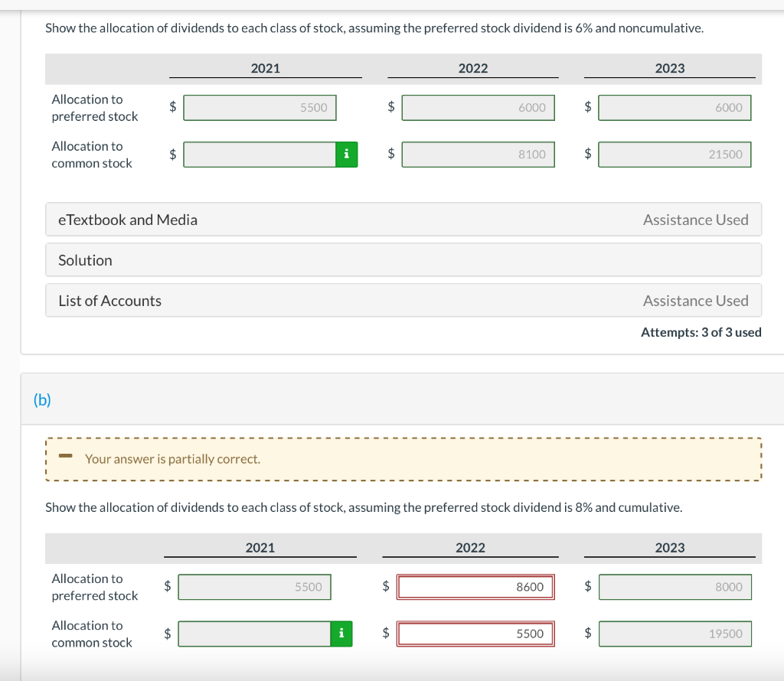The height and width of the screenshot is (681, 784).
Task: Select 2021 preferred stock field showing 5500 in part (a)
Action: 260,107
